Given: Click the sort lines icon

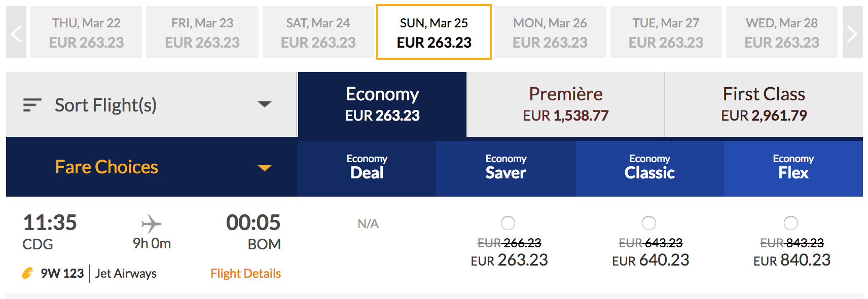Looking at the screenshot, I should pyautogui.click(x=32, y=105).
